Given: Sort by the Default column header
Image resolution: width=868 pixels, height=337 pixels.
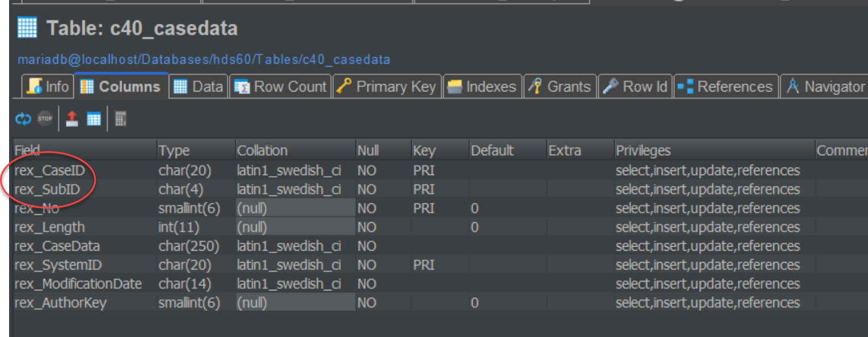Looking at the screenshot, I should coord(508,150).
